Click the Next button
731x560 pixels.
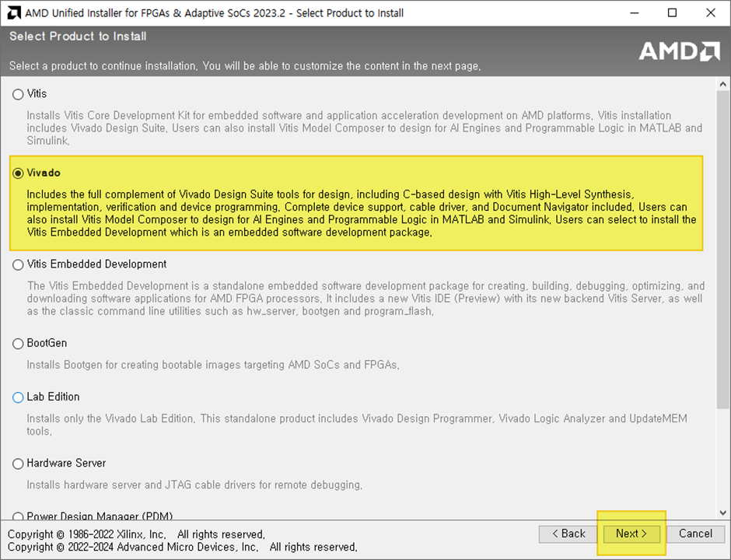pos(631,534)
